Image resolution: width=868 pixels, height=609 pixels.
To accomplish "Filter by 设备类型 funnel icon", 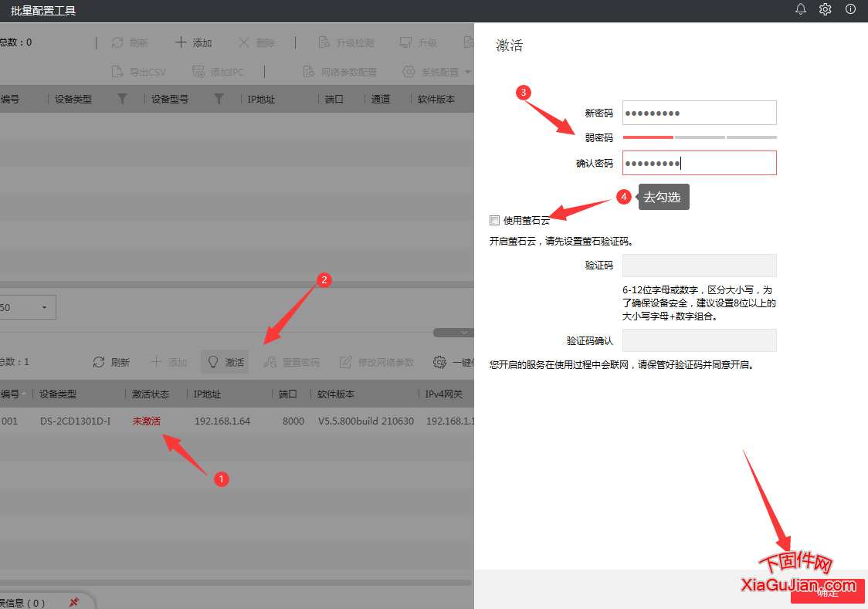I will pyautogui.click(x=122, y=99).
